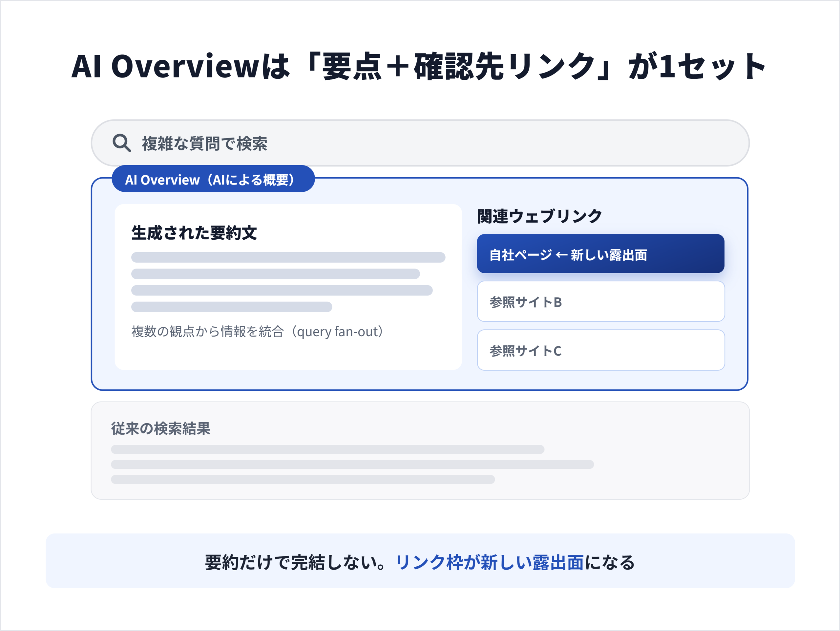Click the blue リンク枠が新しい露出面 text

tap(490, 563)
